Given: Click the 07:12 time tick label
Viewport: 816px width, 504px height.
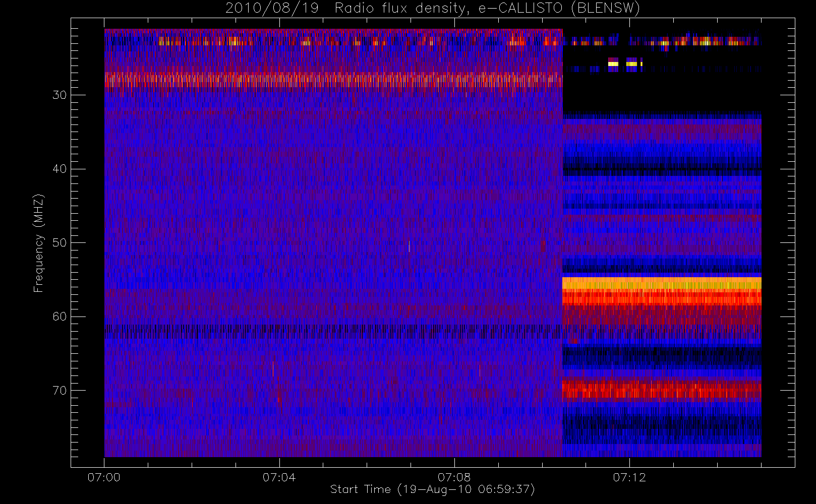Looking at the screenshot, I should pos(629,477).
